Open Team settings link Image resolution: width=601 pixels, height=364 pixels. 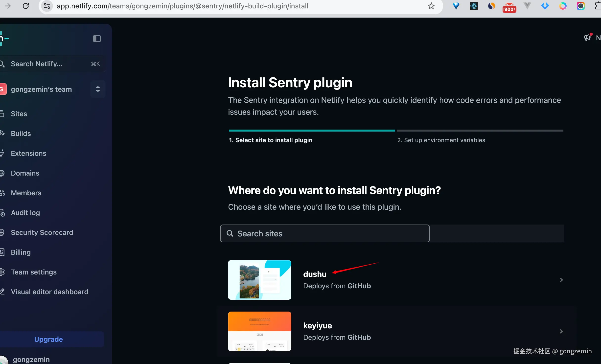pyautogui.click(x=34, y=272)
